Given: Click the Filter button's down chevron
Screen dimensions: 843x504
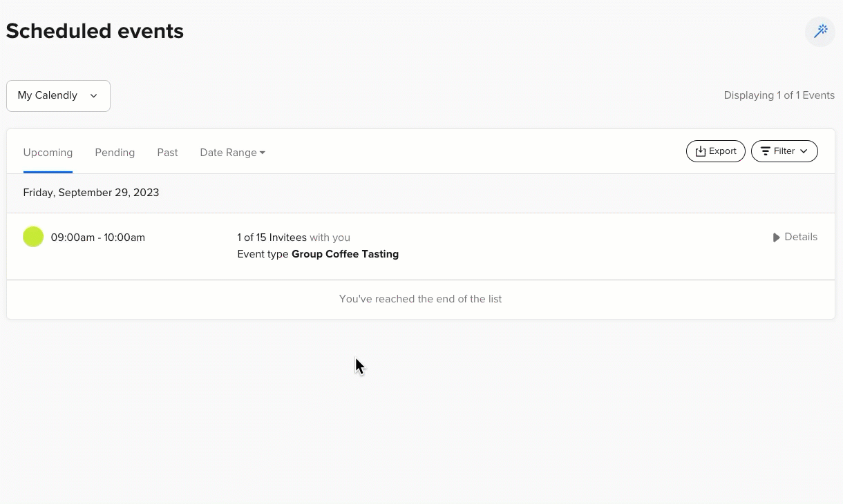Looking at the screenshot, I should 804,151.
